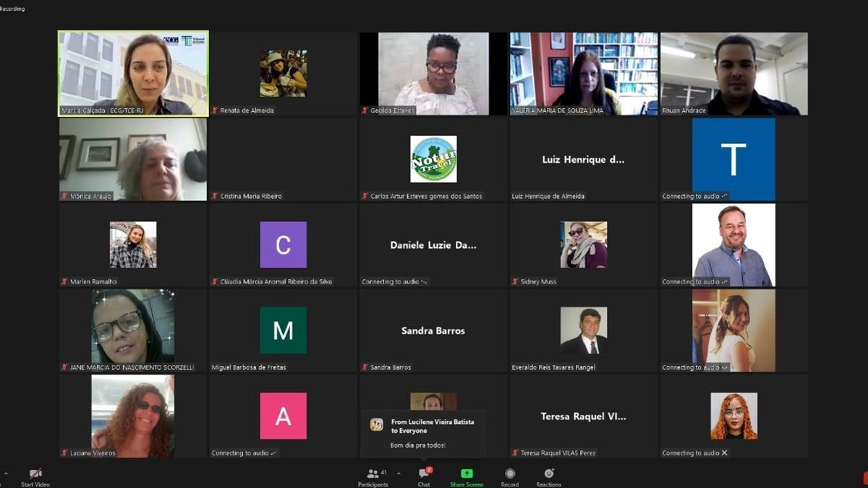Expand the caret next to Participants
This screenshot has height=488, width=868.
pos(399,474)
